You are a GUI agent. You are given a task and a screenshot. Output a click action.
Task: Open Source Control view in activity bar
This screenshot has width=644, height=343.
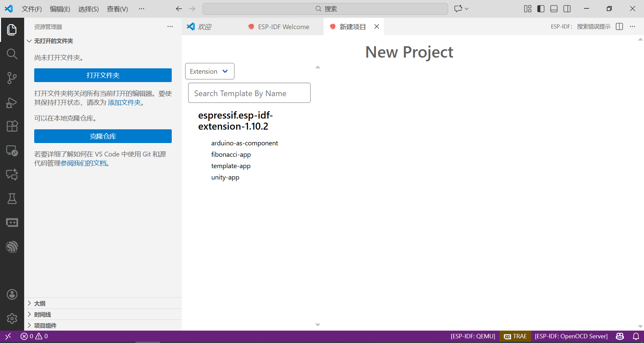pos(12,78)
